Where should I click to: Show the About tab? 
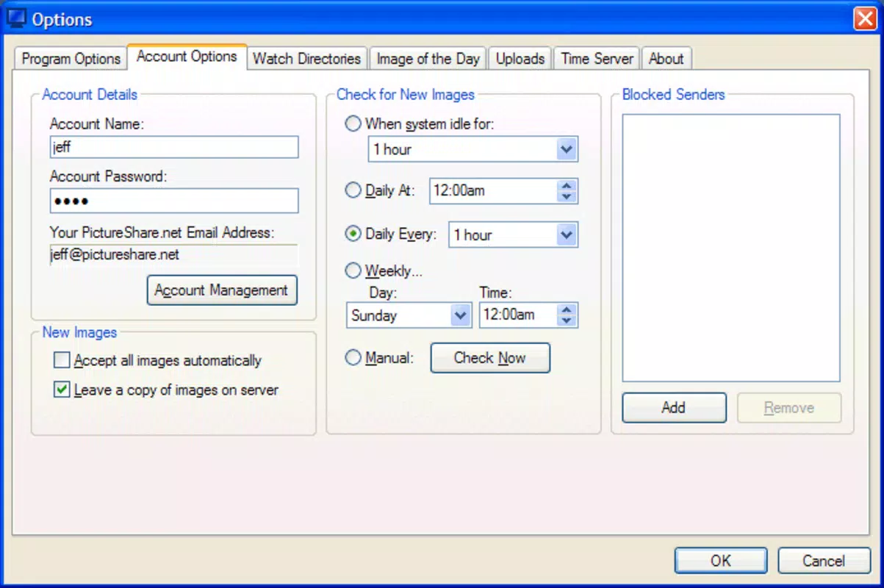coord(666,59)
